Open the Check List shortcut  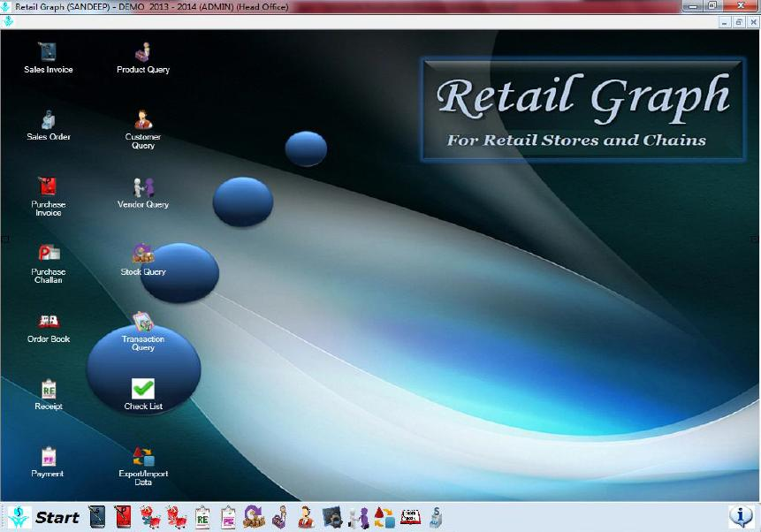point(142,394)
